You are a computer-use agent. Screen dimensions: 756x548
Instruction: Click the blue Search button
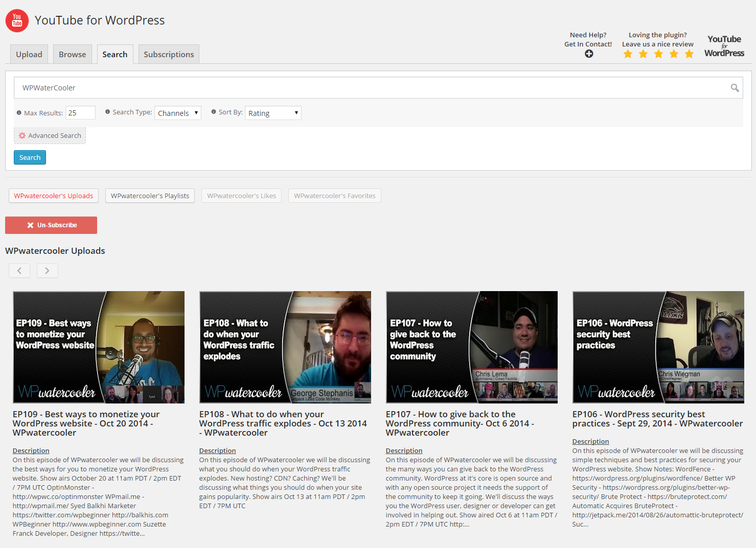tap(30, 157)
